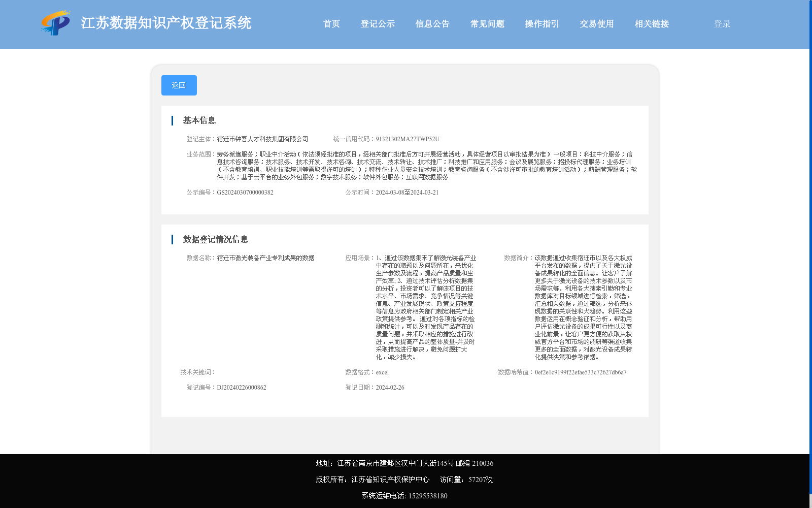Image resolution: width=812 pixels, height=508 pixels.
Task: Open the 首页 menu item
Action: click(331, 24)
